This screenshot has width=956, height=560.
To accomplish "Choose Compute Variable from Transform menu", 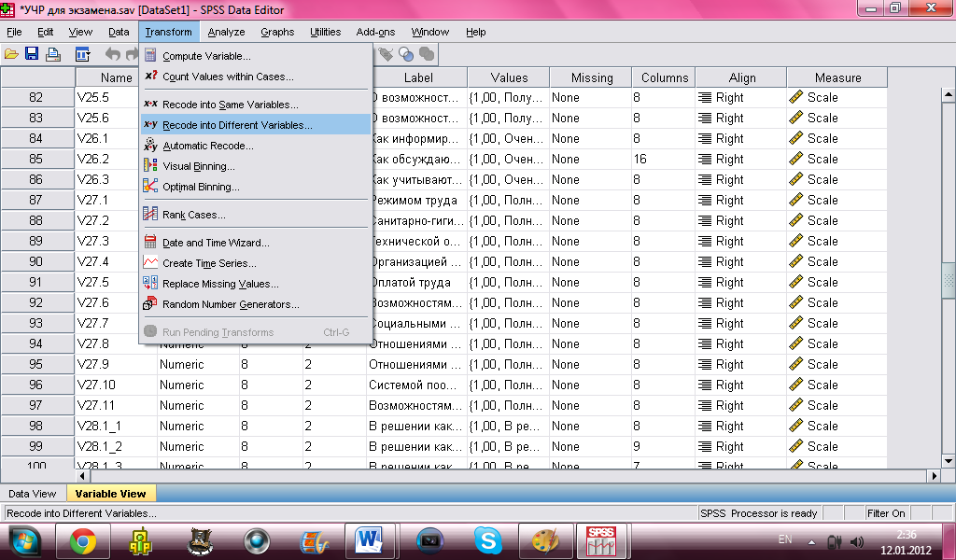I will pos(256,56).
